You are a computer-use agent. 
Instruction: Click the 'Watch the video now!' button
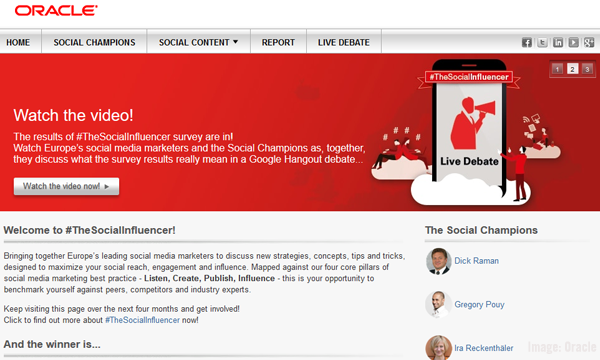pos(66,186)
